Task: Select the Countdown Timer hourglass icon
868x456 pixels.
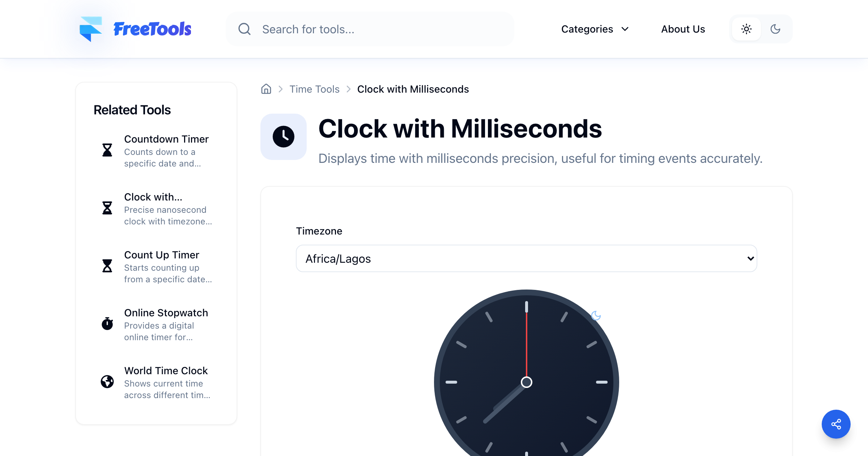Action: [x=107, y=150]
